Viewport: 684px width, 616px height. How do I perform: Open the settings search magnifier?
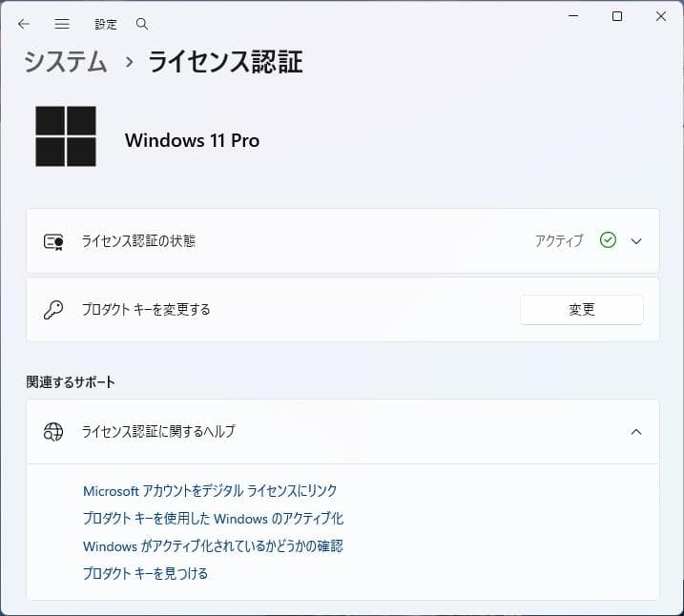pyautogui.click(x=142, y=24)
